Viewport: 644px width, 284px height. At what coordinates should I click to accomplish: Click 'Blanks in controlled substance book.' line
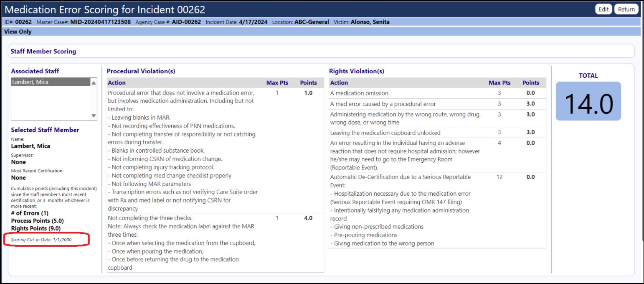pos(156,151)
